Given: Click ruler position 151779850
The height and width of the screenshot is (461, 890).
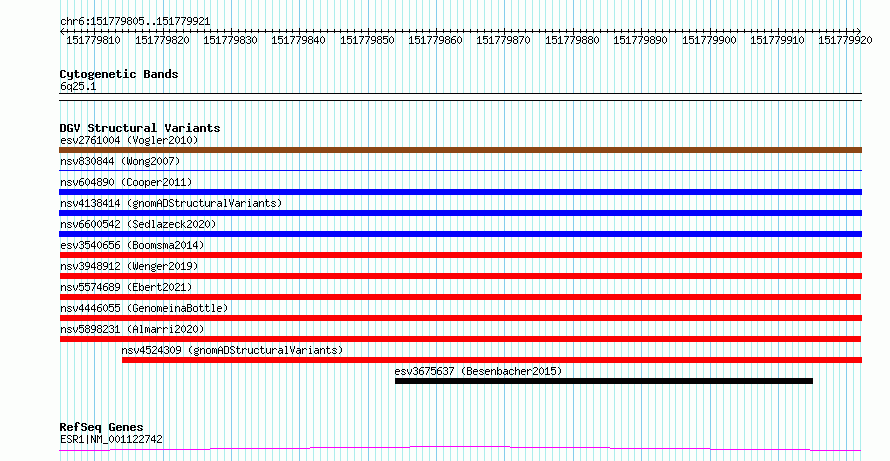Looking at the screenshot, I should [367, 40].
